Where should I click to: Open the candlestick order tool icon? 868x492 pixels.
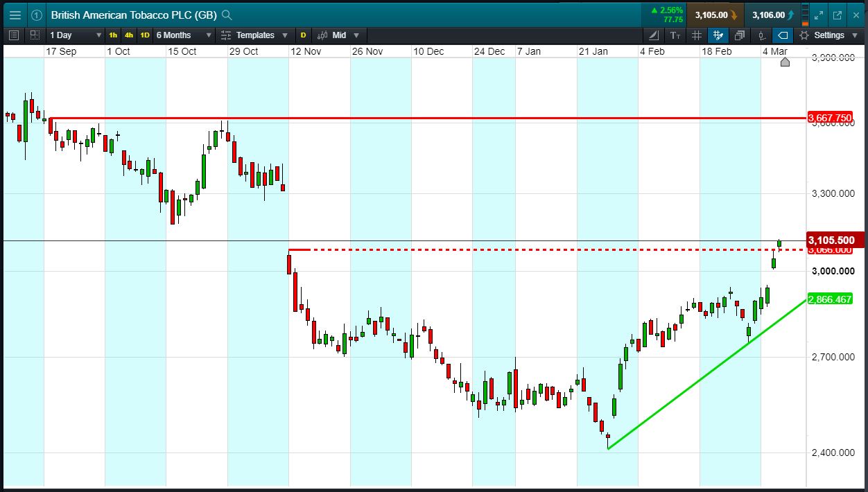coord(761,35)
